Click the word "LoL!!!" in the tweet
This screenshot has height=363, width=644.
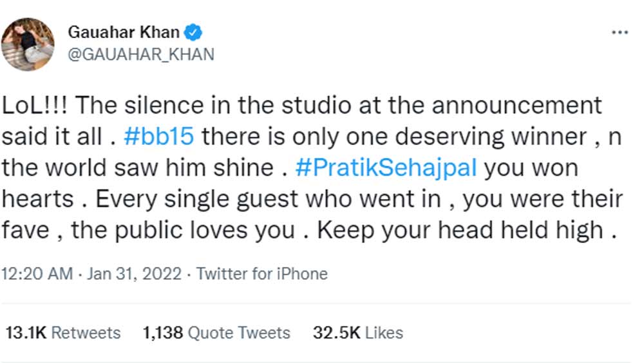(37, 104)
